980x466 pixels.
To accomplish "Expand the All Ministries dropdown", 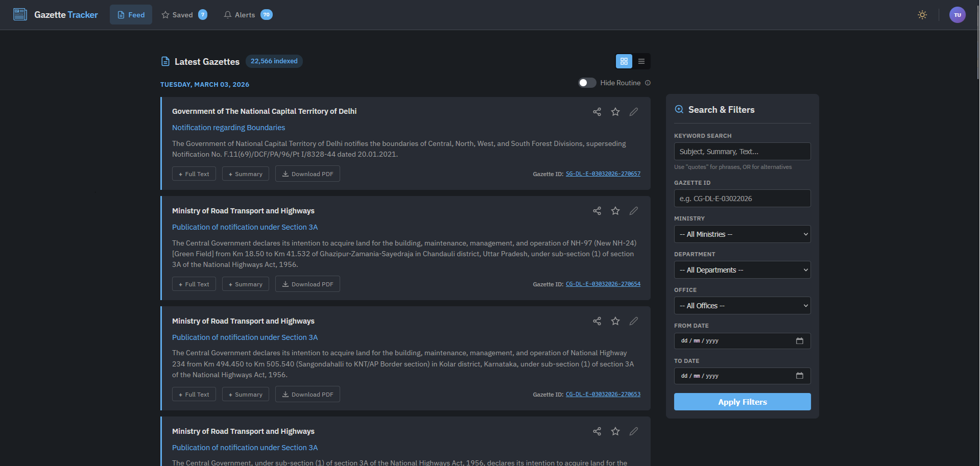I will (x=743, y=234).
